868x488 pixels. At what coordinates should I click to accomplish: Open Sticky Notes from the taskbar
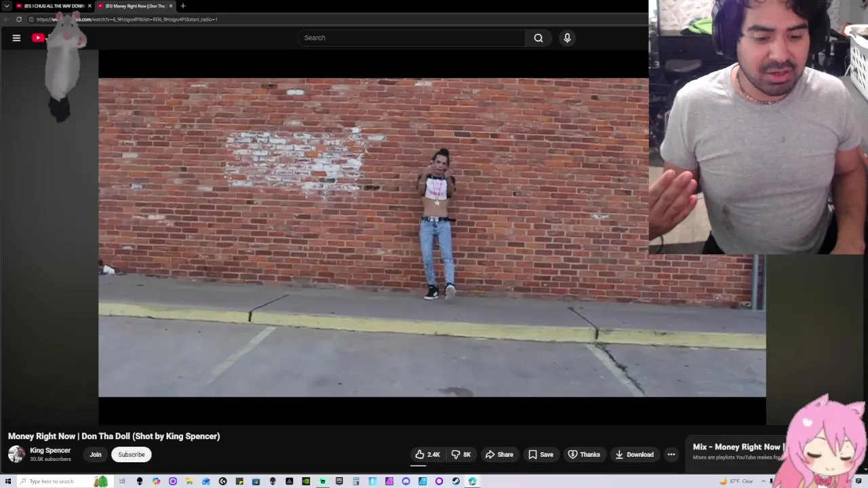[x=239, y=481]
